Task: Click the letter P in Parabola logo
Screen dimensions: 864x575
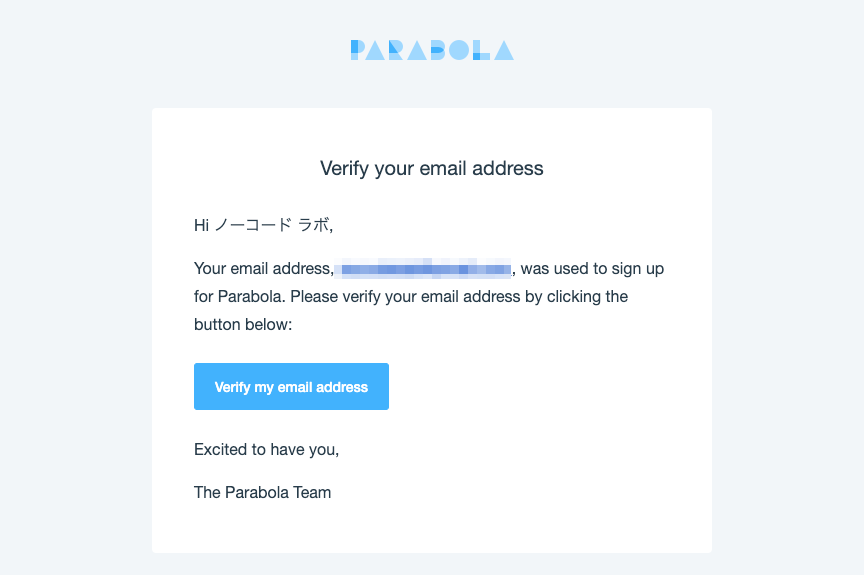Action: [358, 50]
